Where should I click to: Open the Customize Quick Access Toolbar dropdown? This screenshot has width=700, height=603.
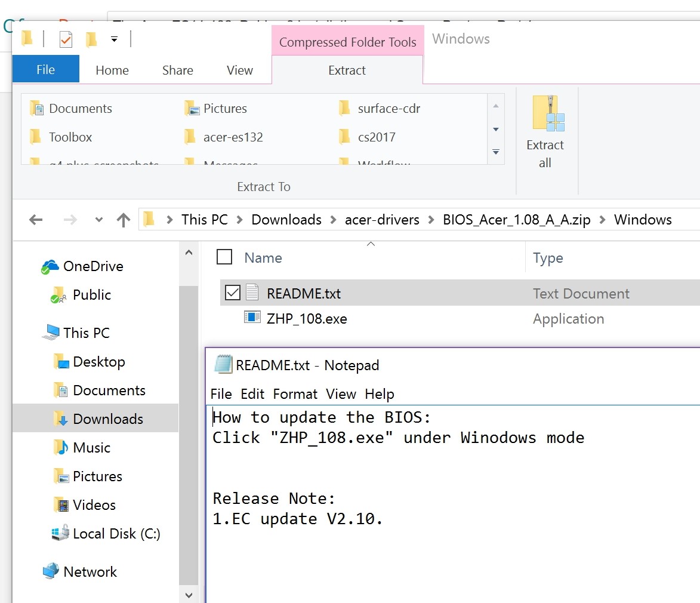[x=115, y=39]
